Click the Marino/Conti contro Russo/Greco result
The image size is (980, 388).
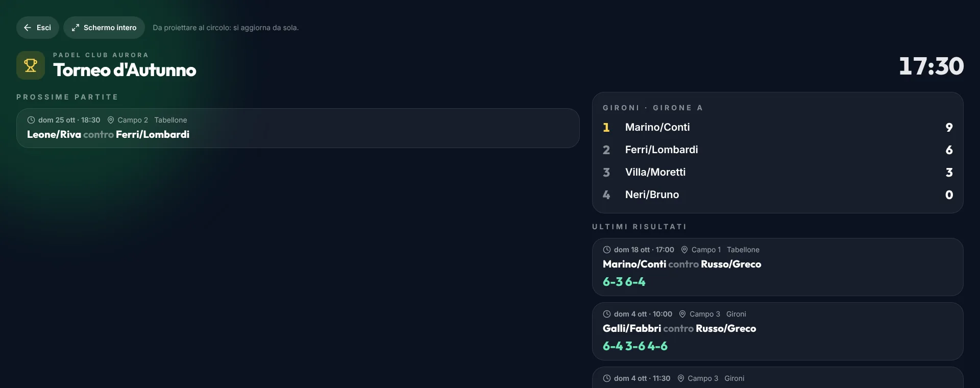coord(777,267)
